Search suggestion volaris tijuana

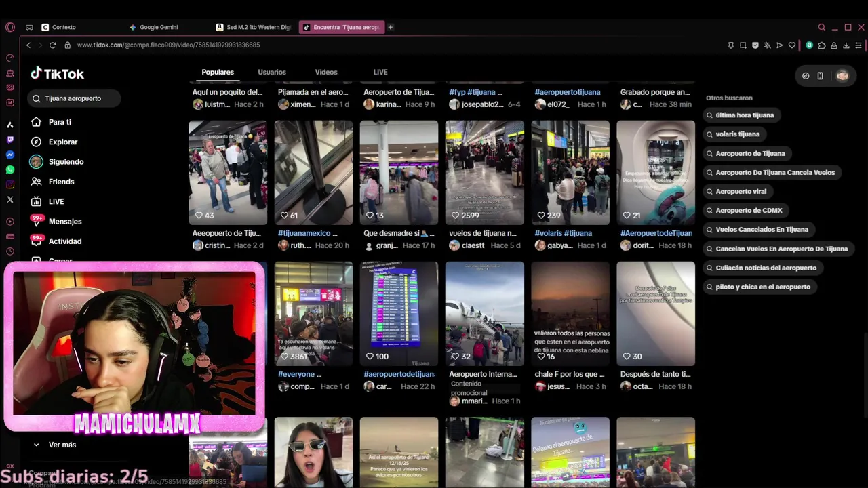(x=733, y=134)
